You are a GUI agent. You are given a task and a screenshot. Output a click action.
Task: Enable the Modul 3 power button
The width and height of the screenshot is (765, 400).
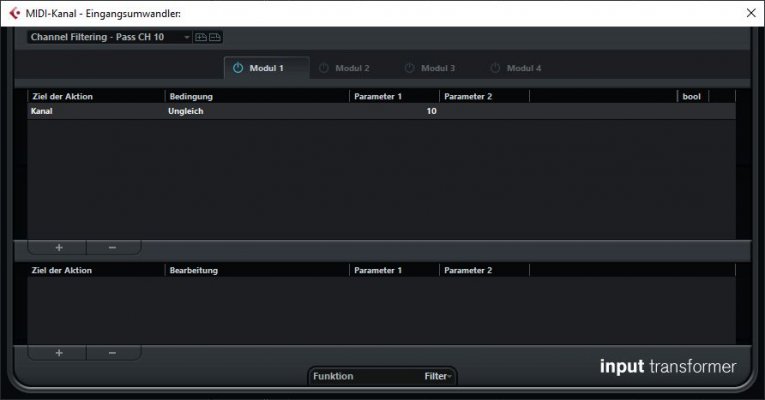coord(409,68)
